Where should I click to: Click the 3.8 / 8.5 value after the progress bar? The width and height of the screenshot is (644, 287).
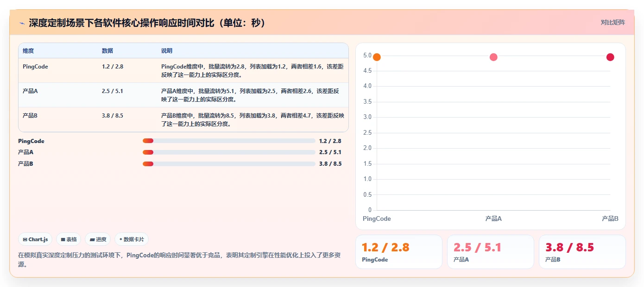[330, 163]
